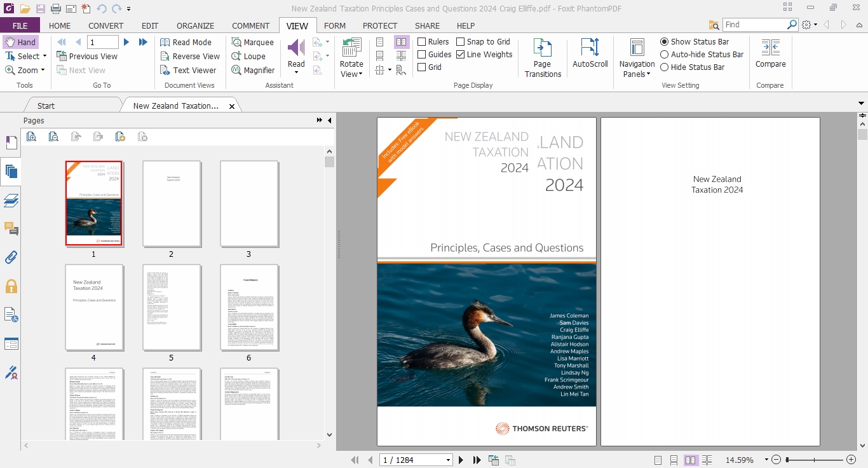Expand the Zoom tool dropdown
The width and height of the screenshot is (868, 468).
pos(43,70)
